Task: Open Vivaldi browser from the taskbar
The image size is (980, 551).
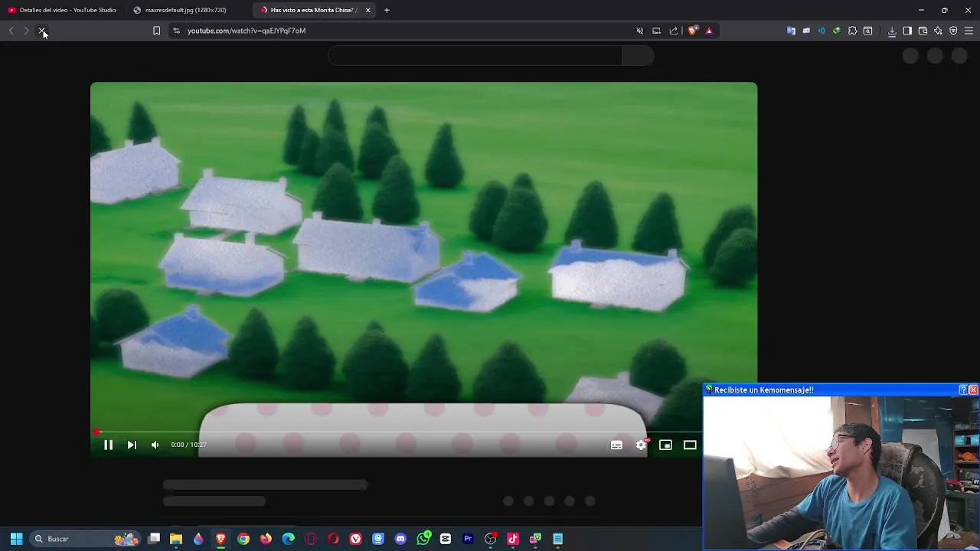Action: click(355, 539)
